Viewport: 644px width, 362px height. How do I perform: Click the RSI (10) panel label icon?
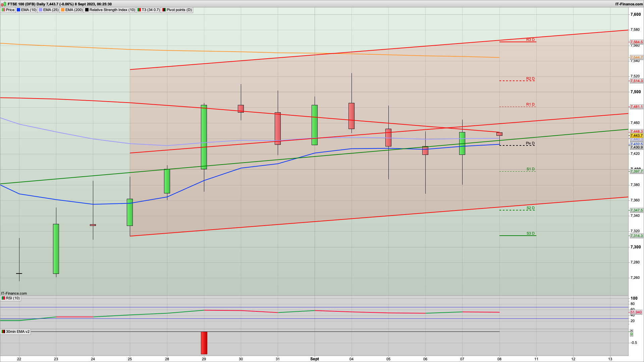[3, 298]
